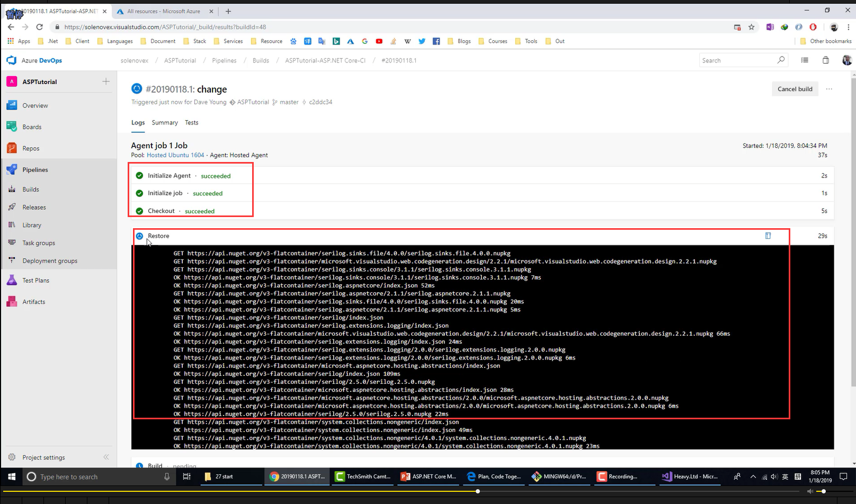This screenshot has height=504, width=856.
Task: Click ASPTutorial-ASP.NET Core-CI breadcrumb
Action: pyautogui.click(x=325, y=60)
